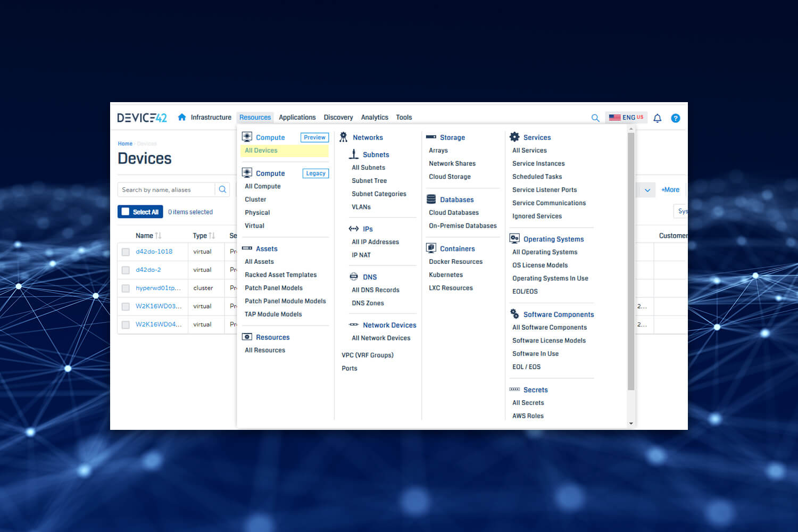Viewport: 798px width, 532px height.
Task: Enable the Select All checkbox
Action: click(126, 211)
